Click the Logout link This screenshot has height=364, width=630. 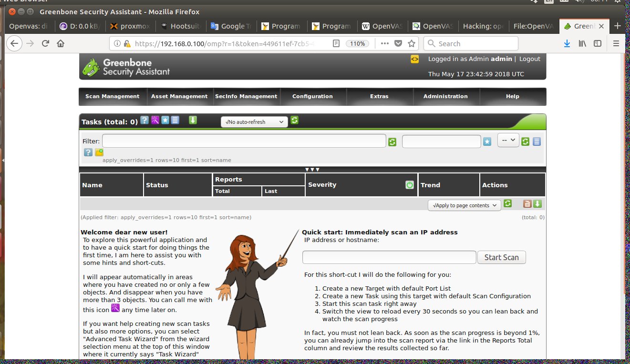coord(529,59)
